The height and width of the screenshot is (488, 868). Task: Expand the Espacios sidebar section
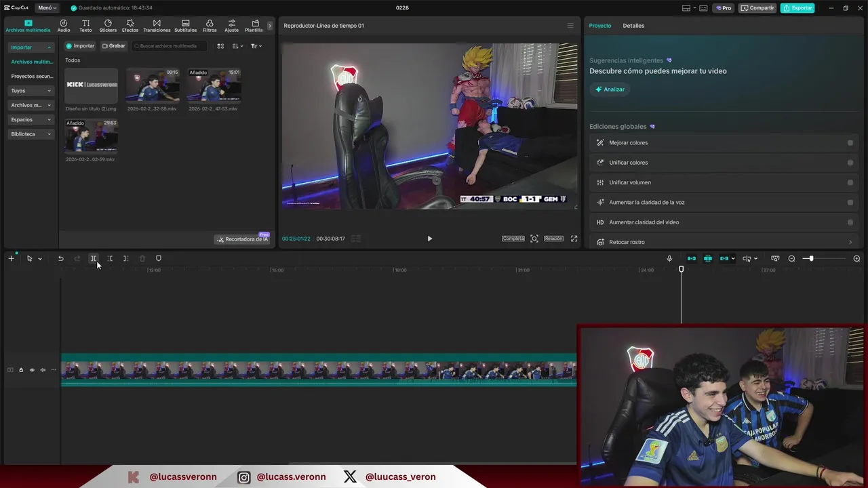(31, 119)
